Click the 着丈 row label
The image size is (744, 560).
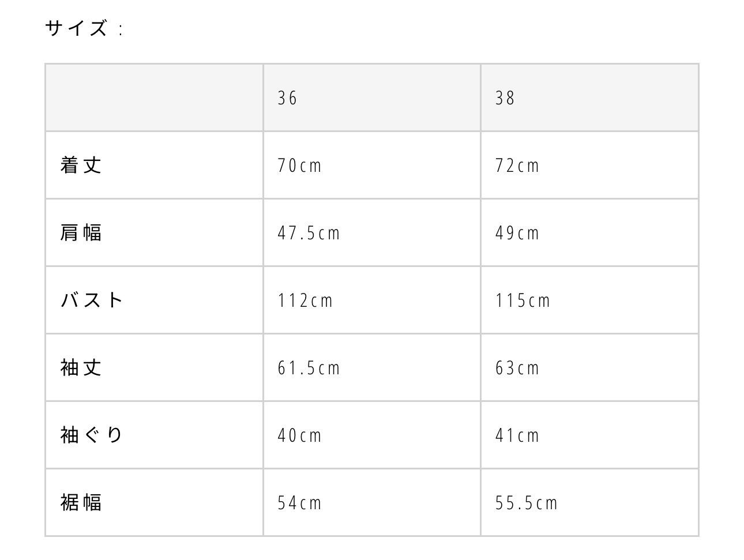(81, 166)
